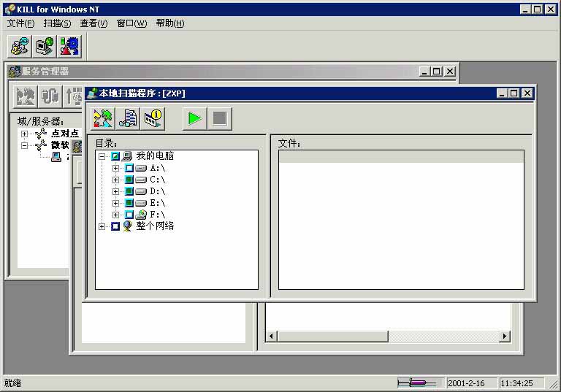This screenshot has height=392, width=561.
Task: Click the red and blue gear toolbar icon
Action: 69,46
